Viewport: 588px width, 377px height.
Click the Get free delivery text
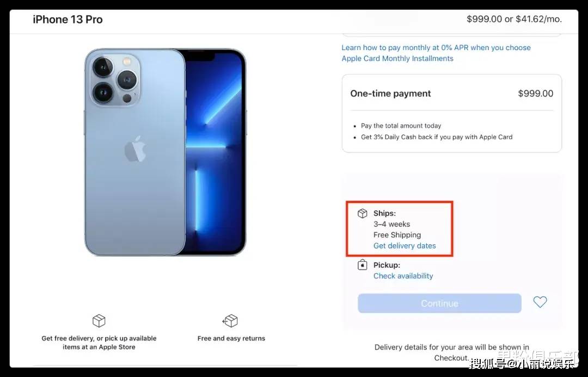99,343
